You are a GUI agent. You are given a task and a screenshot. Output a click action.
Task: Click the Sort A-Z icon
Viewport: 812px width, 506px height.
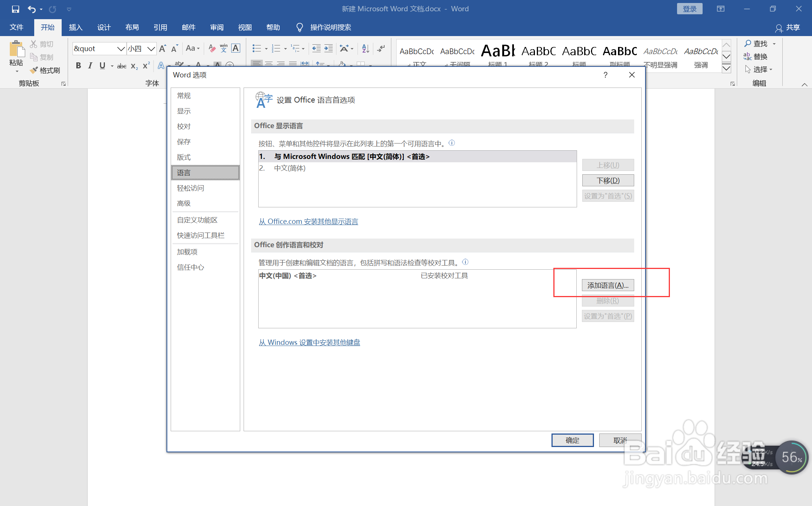pos(365,48)
